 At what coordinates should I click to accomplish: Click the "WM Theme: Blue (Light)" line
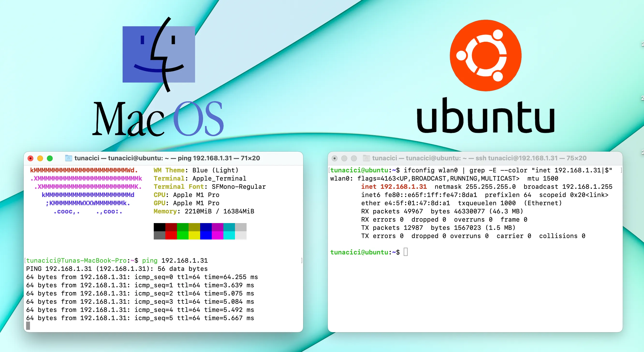[196, 170]
